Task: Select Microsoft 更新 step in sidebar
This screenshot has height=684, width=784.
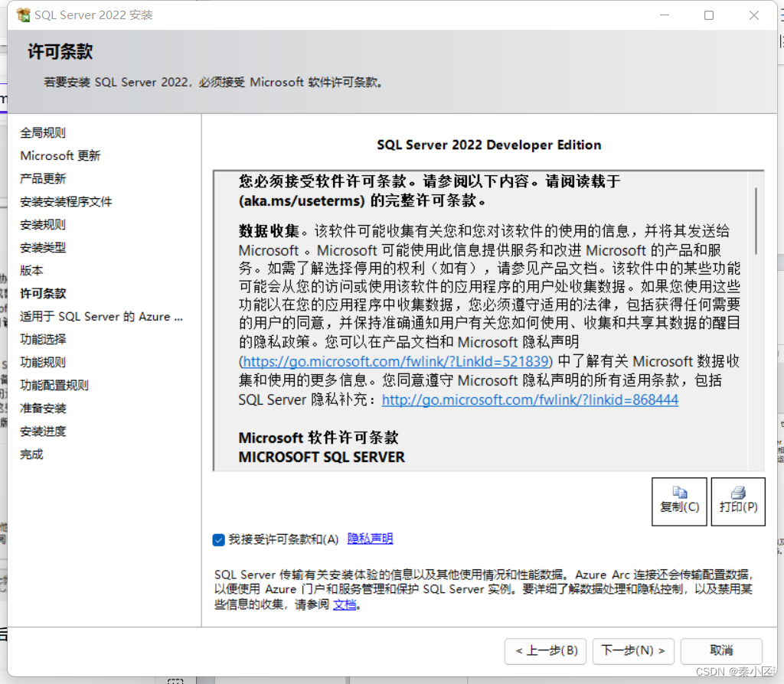Action: click(60, 156)
